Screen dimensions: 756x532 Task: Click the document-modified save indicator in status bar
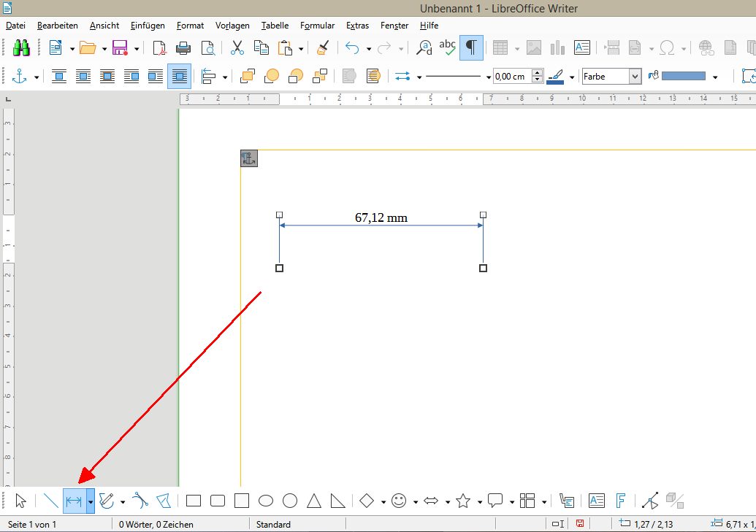click(x=580, y=524)
